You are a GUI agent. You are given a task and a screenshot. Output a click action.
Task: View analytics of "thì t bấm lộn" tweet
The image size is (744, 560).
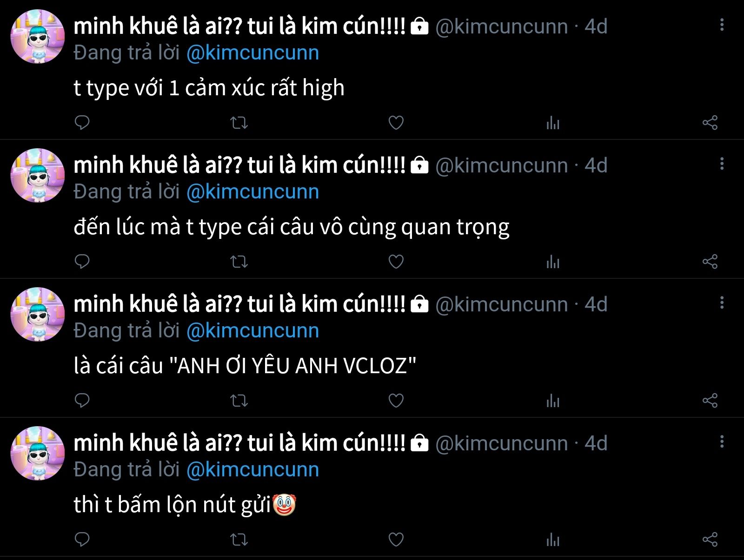pos(553,540)
